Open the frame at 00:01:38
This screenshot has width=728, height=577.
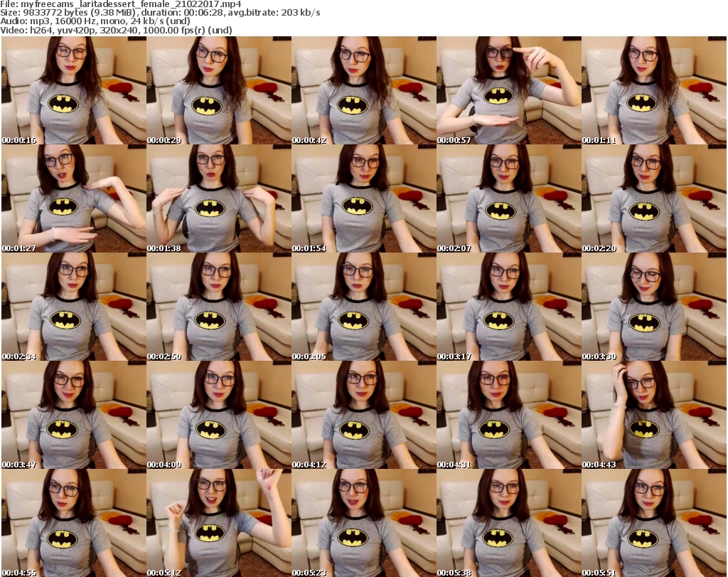click(219, 198)
